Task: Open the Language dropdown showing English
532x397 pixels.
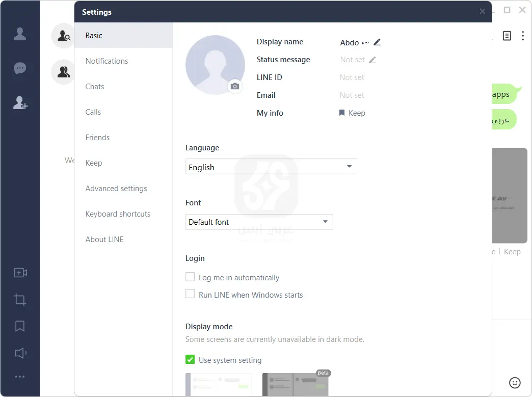Action: coord(271,167)
